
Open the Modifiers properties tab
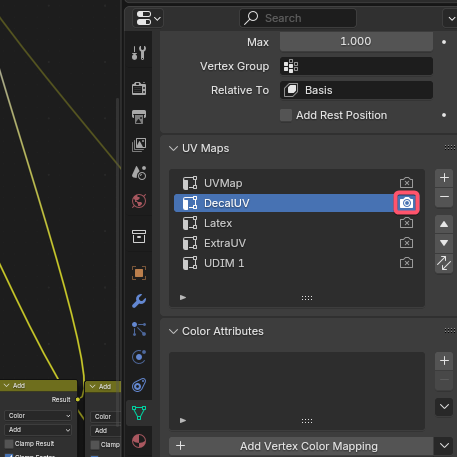coord(139,301)
